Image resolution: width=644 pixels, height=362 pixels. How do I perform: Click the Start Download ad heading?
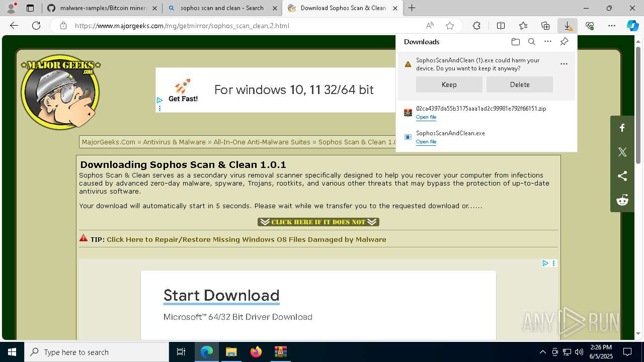click(221, 295)
